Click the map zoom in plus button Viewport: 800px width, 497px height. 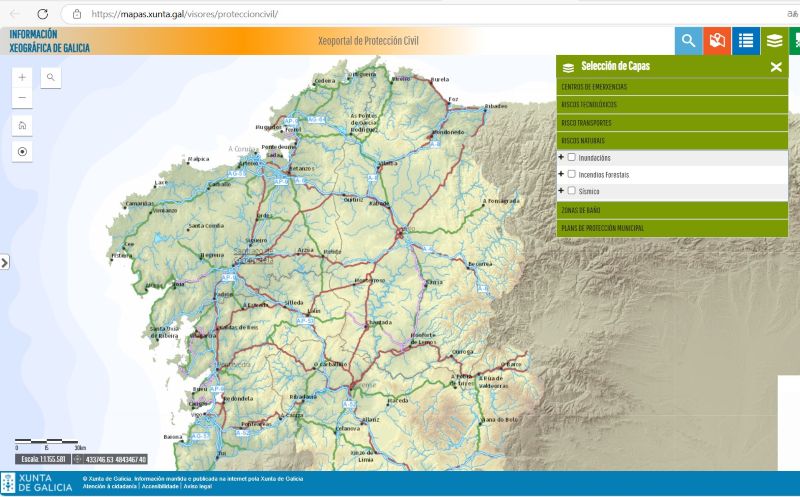[x=23, y=77]
